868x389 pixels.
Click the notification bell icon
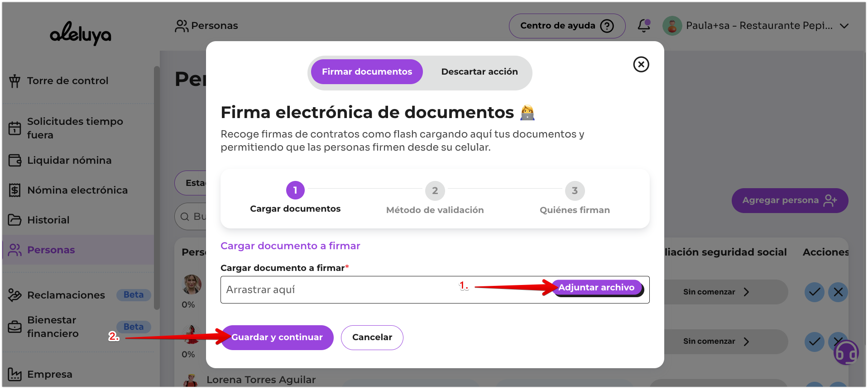[643, 26]
